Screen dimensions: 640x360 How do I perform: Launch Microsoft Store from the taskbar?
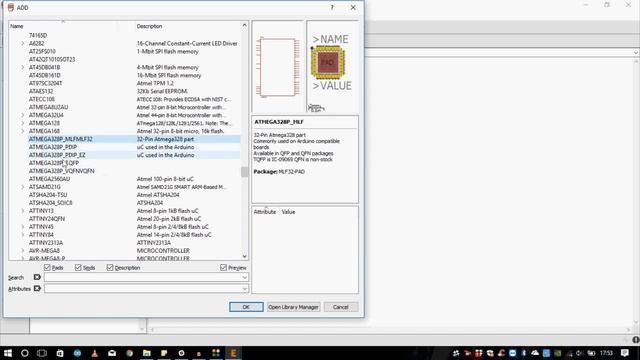(x=60, y=353)
